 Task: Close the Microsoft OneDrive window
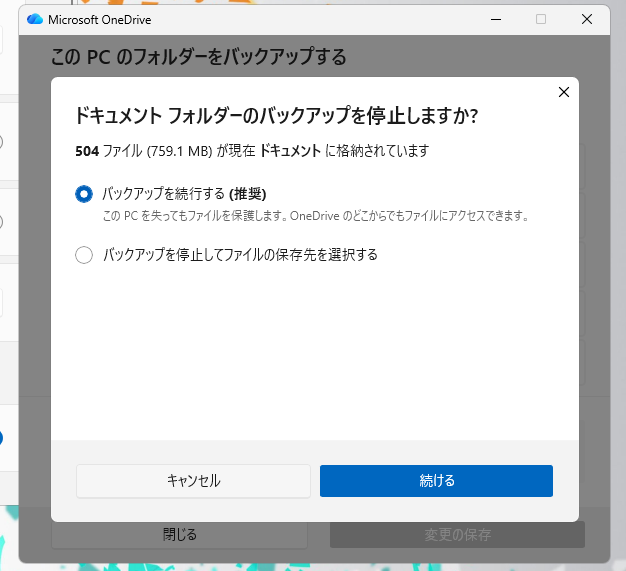click(x=588, y=19)
